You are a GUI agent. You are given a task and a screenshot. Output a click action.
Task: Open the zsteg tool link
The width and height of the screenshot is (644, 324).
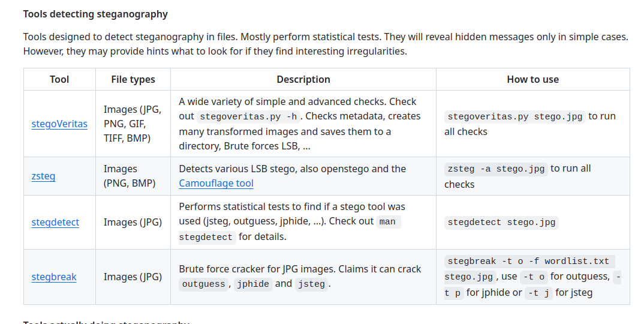[43, 176]
